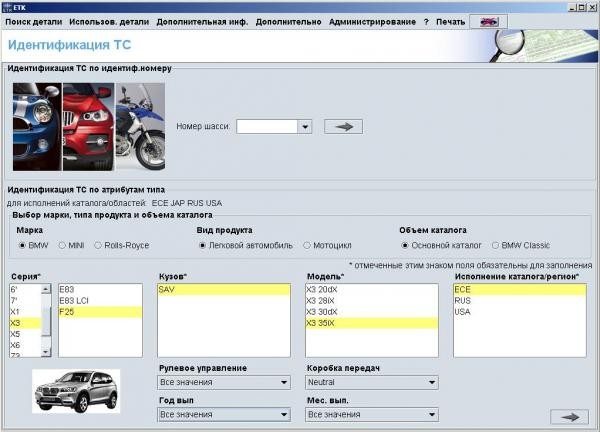
Task: Select series 7' in the list
Action: pos(25,301)
